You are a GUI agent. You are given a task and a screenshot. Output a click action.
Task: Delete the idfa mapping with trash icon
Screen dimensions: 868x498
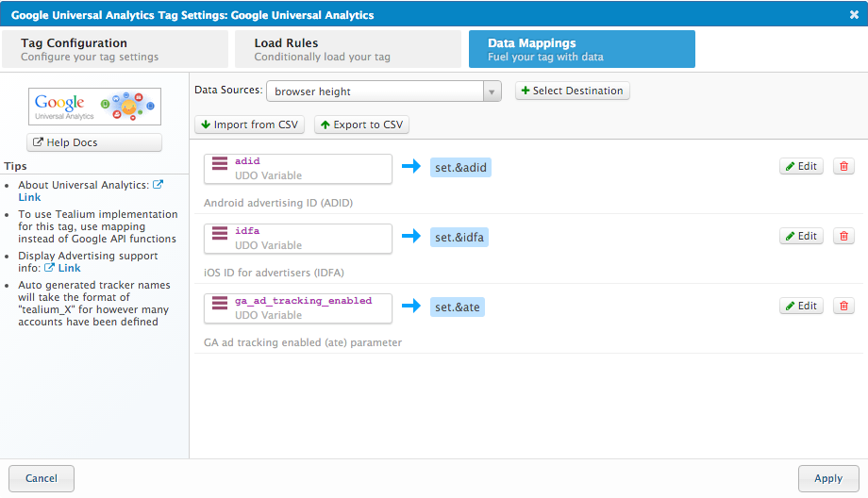point(843,236)
